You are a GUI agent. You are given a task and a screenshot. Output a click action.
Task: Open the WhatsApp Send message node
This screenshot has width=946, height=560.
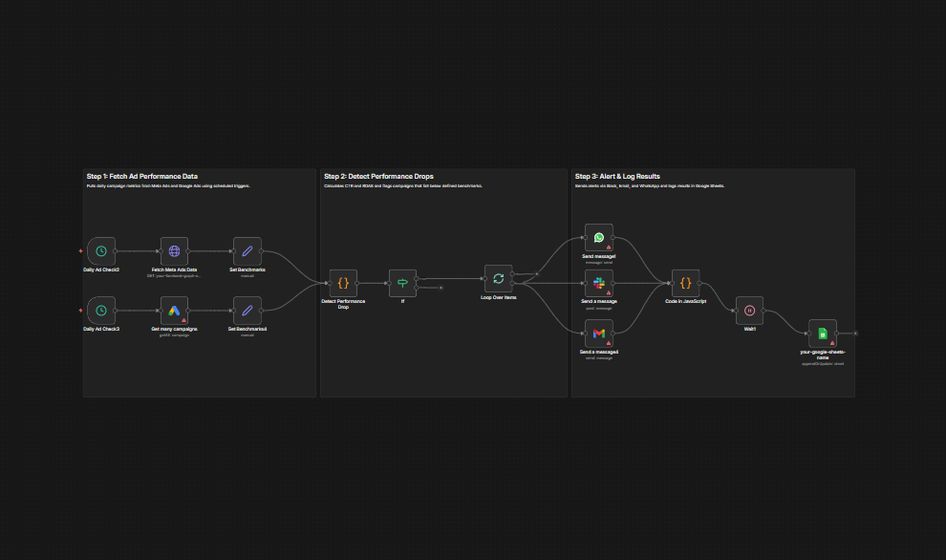(598, 238)
